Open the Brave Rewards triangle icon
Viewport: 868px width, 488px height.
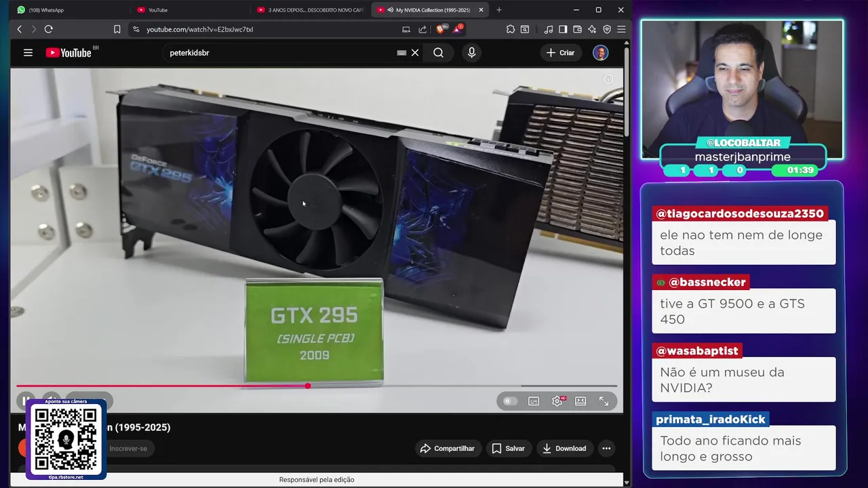point(458,29)
